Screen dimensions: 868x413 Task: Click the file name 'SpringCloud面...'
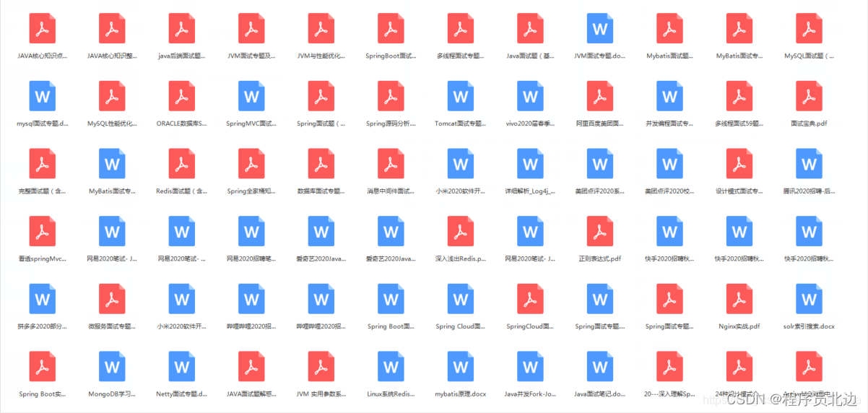tap(531, 326)
